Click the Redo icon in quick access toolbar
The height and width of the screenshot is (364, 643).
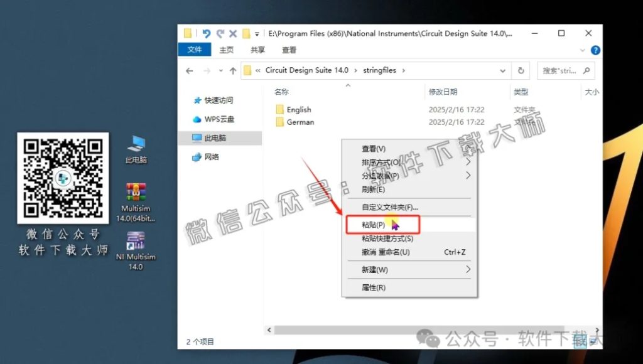[220, 33]
